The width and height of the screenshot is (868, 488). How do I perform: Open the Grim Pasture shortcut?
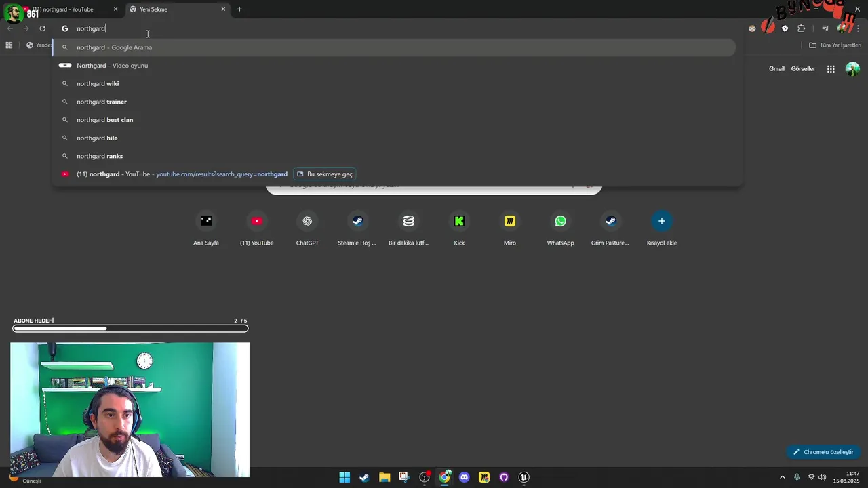coord(610,229)
